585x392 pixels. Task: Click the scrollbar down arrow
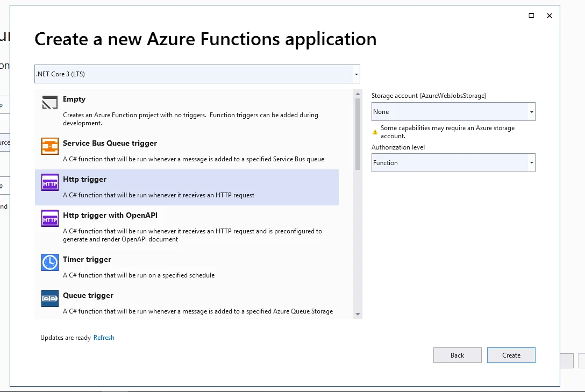[x=357, y=313]
